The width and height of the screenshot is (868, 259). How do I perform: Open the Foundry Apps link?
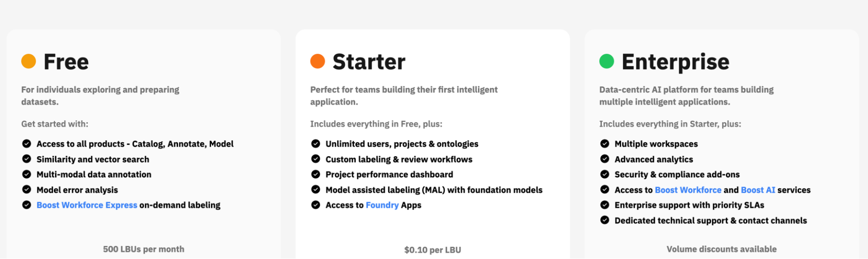[383, 205]
